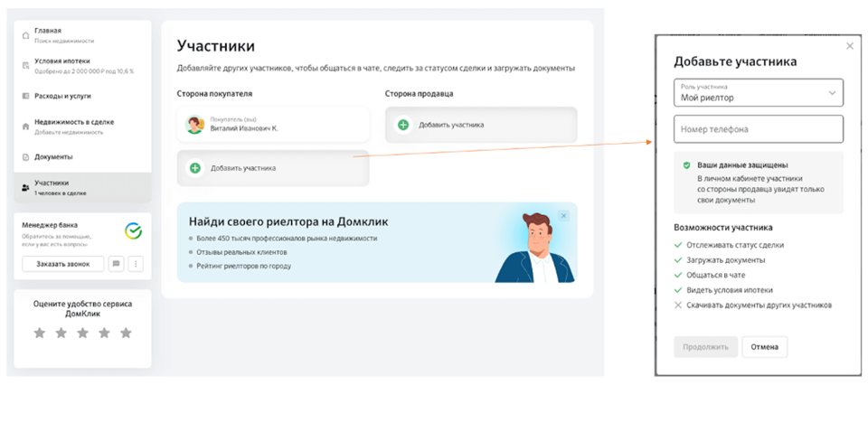Close the realtor promo banner

[x=563, y=216]
